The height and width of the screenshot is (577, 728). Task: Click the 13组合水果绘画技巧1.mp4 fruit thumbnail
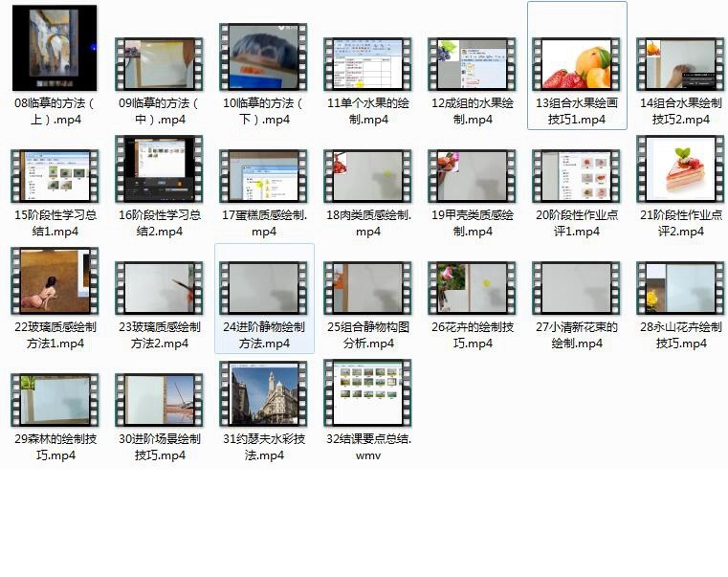point(576,64)
